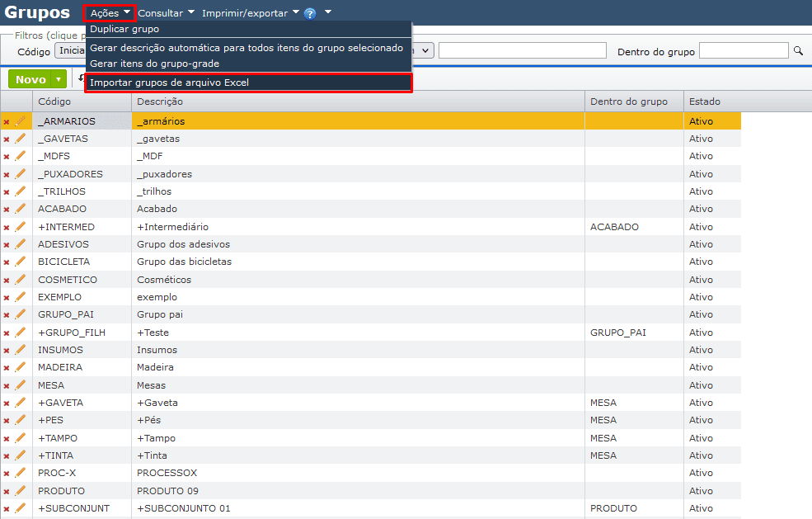Expand the Novo button dropdown arrow
Viewport: 812px width, 519px height.
59,79
